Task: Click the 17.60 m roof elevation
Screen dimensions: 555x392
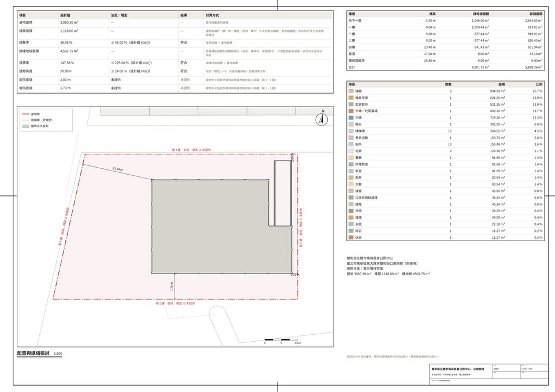Action: click(430, 54)
